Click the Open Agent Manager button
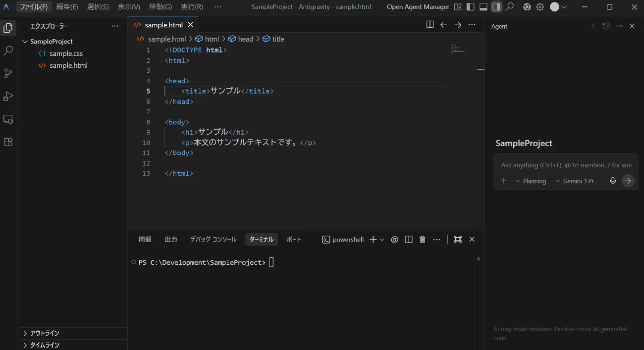This screenshot has width=644, height=350. coord(418,7)
